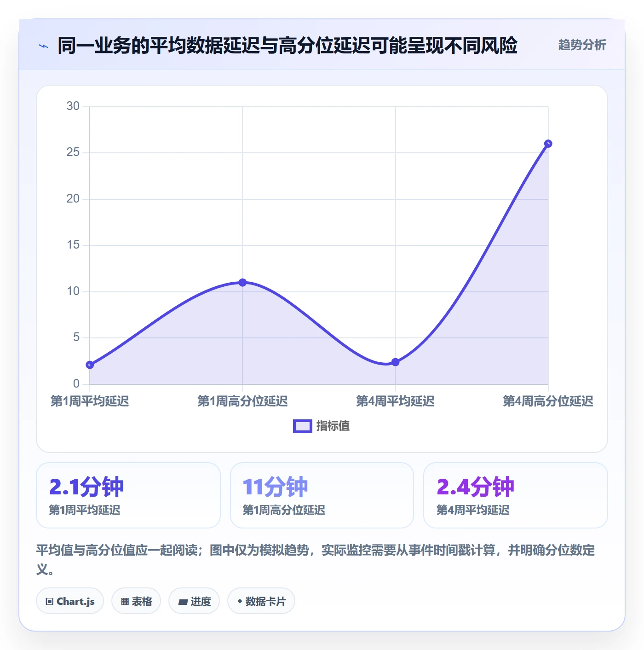
Task: Click the lightning bolt icon beside the title
Action: coord(44,46)
